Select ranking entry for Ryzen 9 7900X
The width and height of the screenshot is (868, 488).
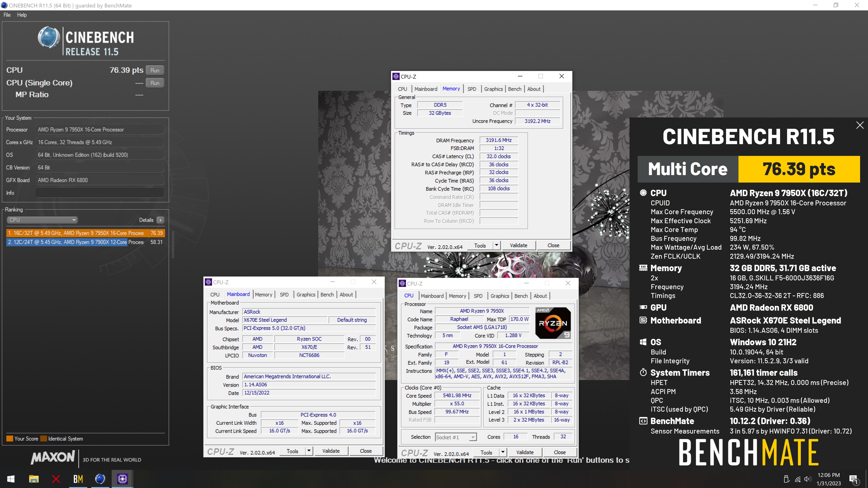85,242
